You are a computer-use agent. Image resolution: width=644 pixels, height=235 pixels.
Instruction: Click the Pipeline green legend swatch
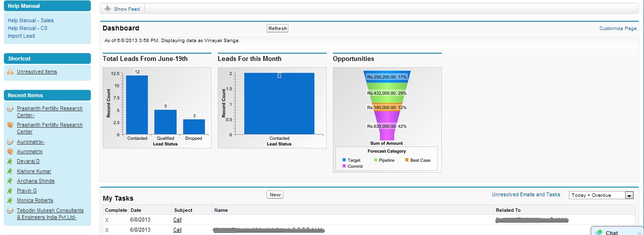coord(375,160)
